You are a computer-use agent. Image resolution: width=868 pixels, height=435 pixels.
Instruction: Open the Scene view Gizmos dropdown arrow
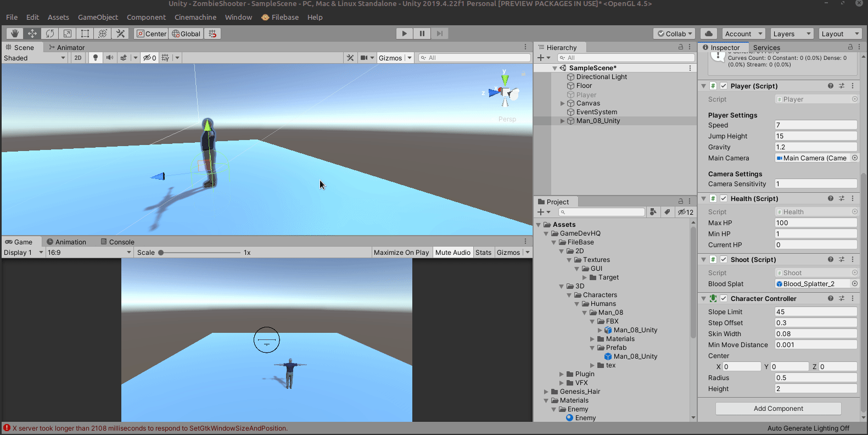410,58
